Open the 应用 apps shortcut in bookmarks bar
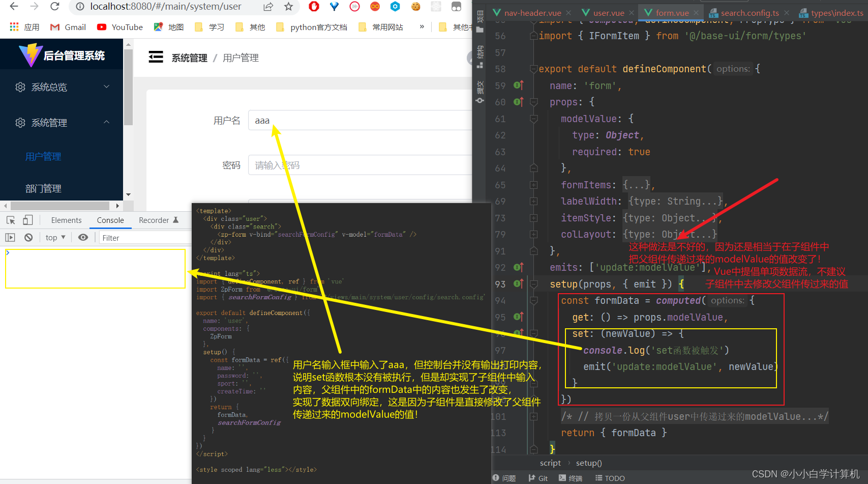The width and height of the screenshot is (868, 484). tap(24, 27)
